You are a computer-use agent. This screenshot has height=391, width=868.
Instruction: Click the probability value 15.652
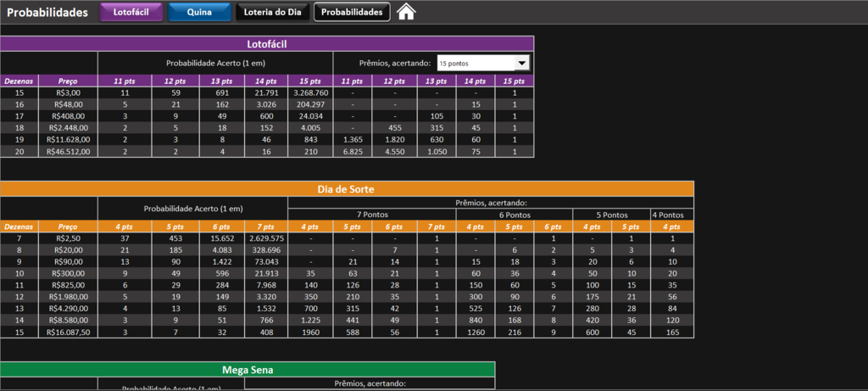(223, 238)
